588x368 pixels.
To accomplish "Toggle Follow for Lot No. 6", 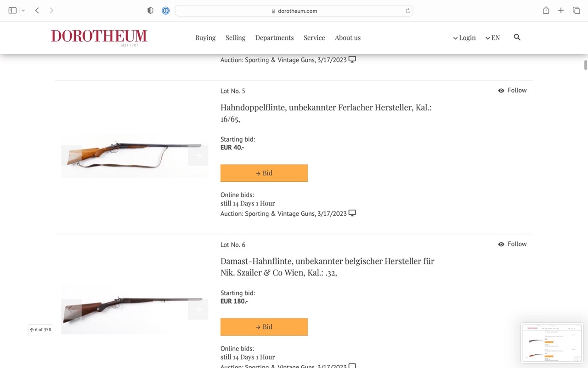I will [x=512, y=244].
